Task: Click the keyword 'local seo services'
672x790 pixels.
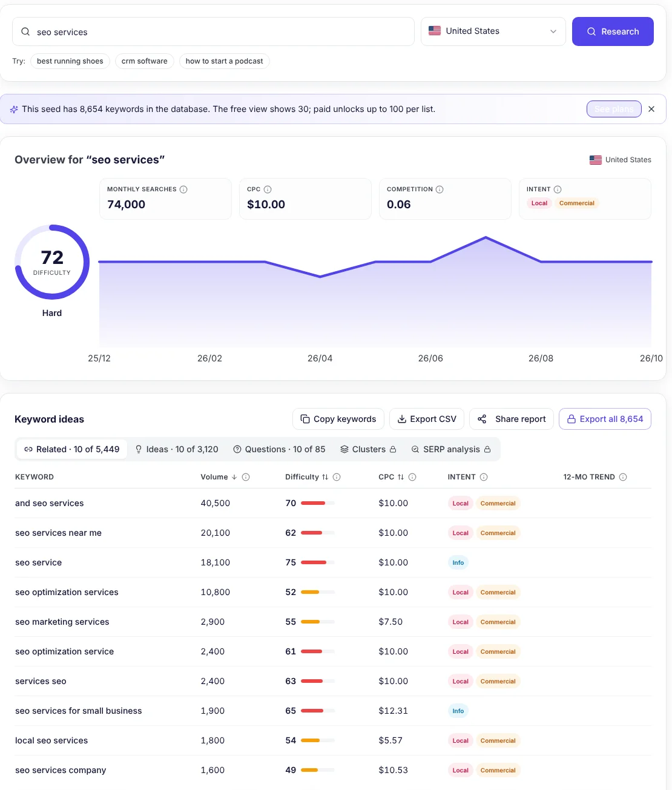Action: coord(51,740)
